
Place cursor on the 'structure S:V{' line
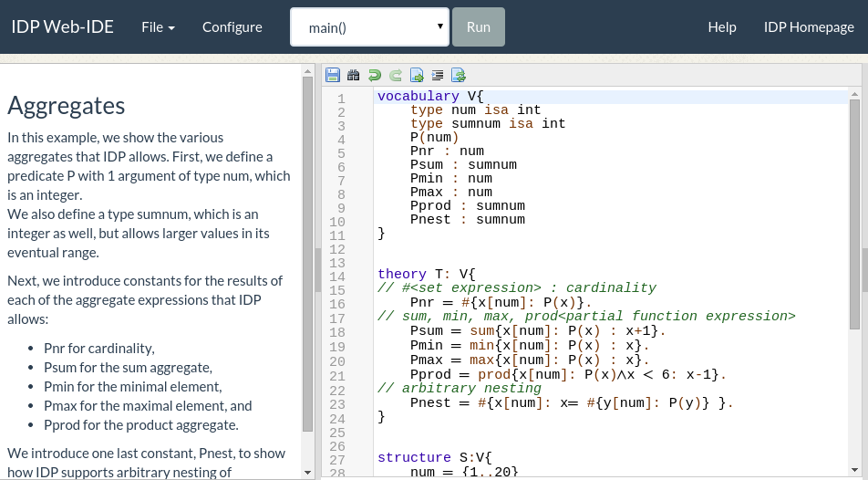[x=434, y=458]
